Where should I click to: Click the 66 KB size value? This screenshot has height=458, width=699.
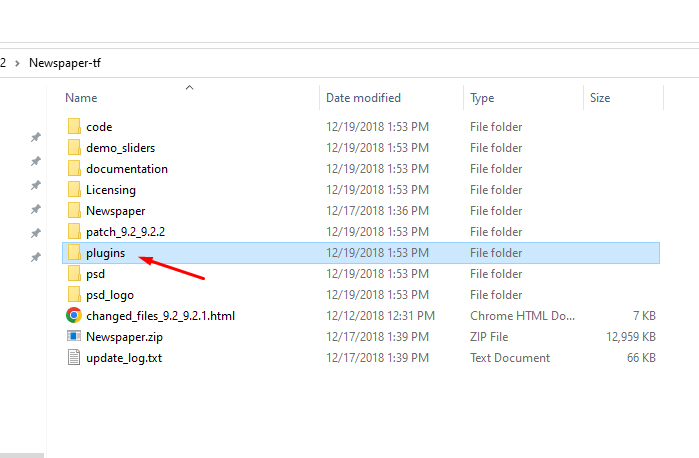pos(641,358)
